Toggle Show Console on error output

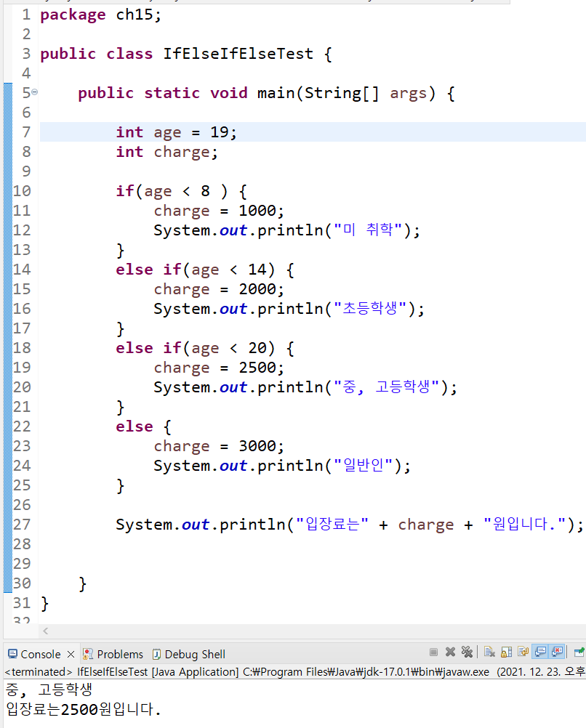pos(557,652)
